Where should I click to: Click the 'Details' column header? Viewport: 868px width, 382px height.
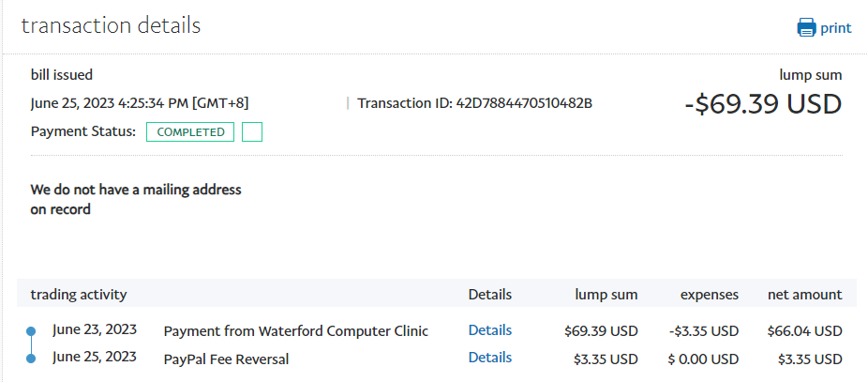(490, 295)
